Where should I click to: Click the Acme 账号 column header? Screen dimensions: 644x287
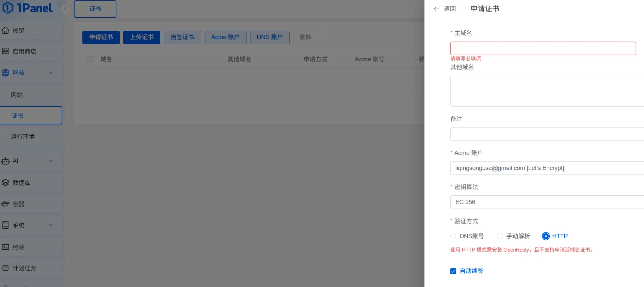point(369,59)
